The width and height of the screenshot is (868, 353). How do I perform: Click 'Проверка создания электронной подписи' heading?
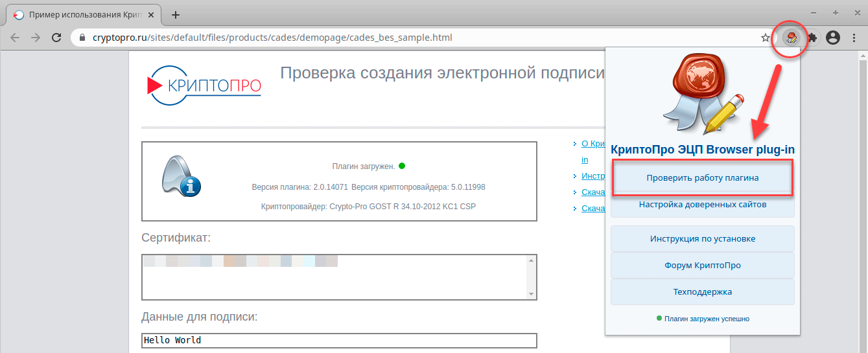[441, 73]
